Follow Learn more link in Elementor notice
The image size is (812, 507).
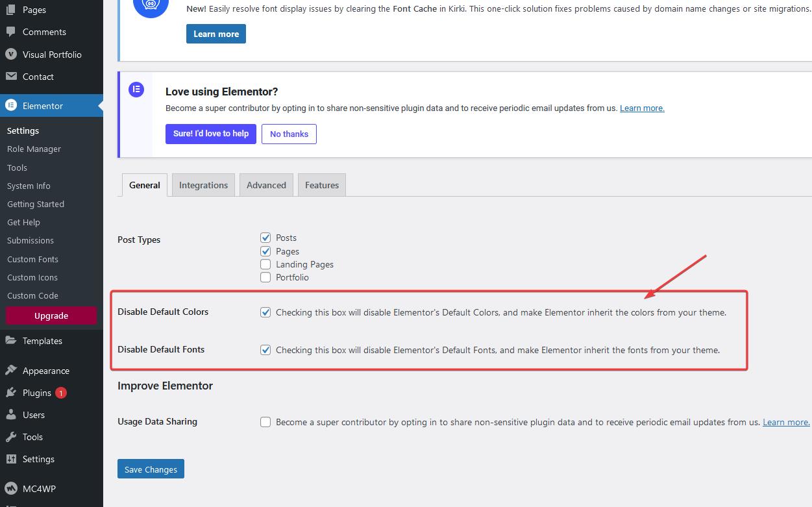[x=642, y=108]
